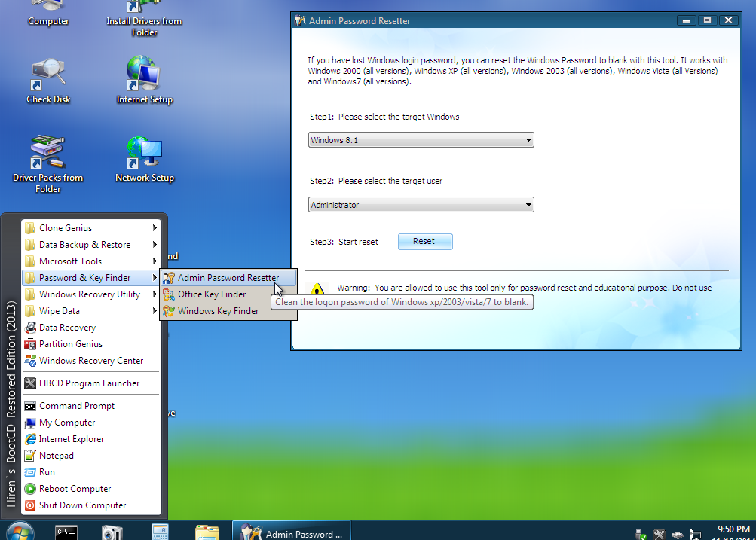
Task: Select Office Key Finder menu entry
Action: 228,294
